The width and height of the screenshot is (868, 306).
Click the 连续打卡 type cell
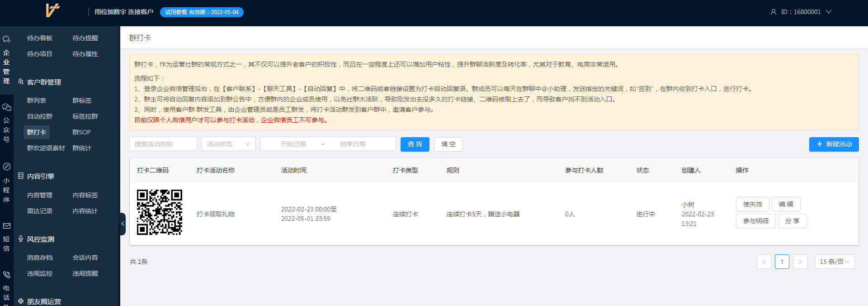pos(406,214)
